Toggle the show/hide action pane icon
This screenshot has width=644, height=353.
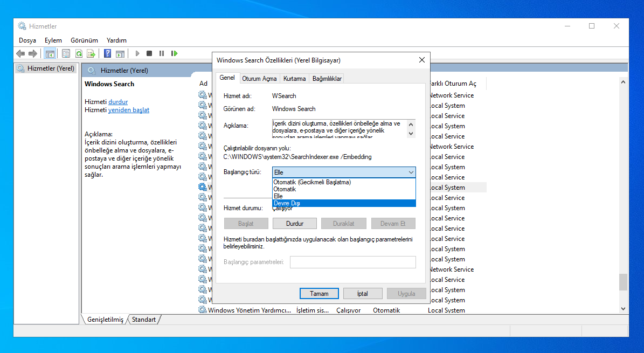point(120,53)
